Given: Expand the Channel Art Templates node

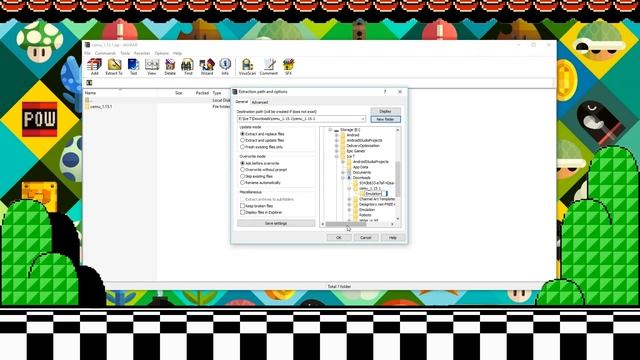Looking at the screenshot, I should tap(349, 199).
